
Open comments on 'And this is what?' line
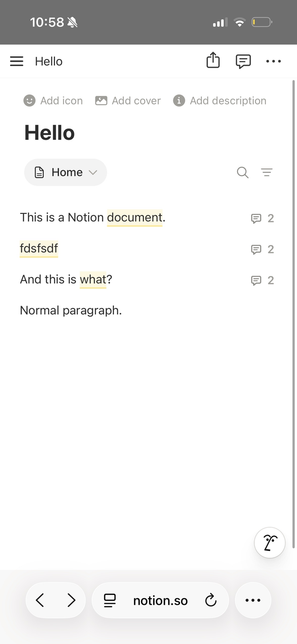[x=262, y=280]
